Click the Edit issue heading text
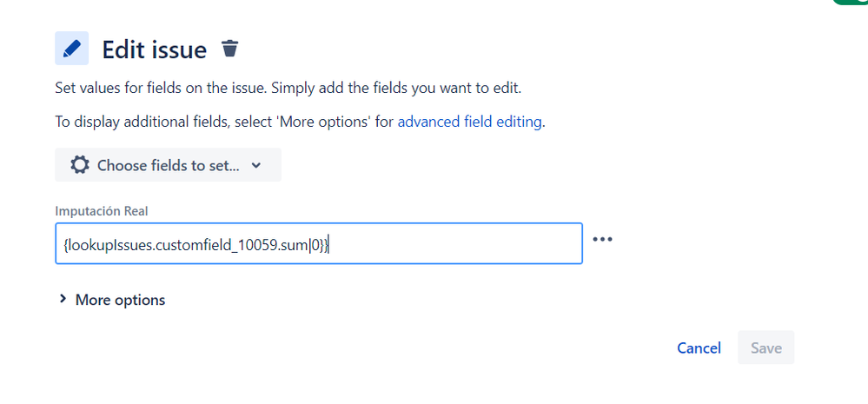The height and width of the screenshot is (404, 868). (x=155, y=50)
